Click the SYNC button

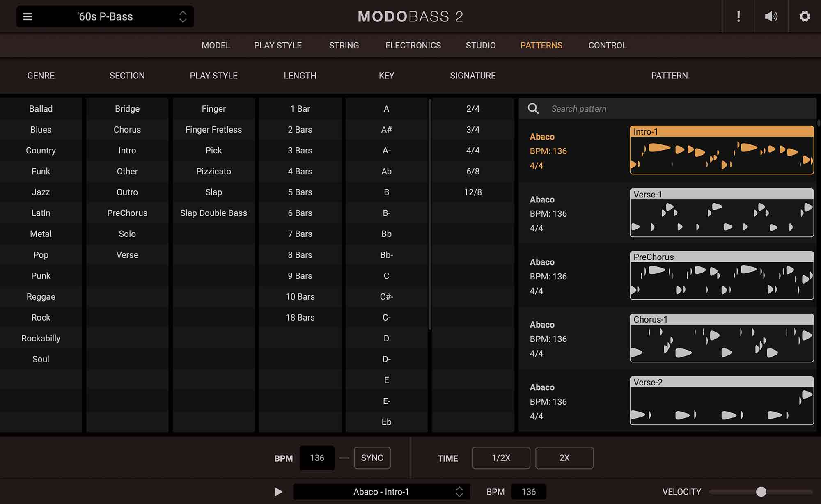372,458
